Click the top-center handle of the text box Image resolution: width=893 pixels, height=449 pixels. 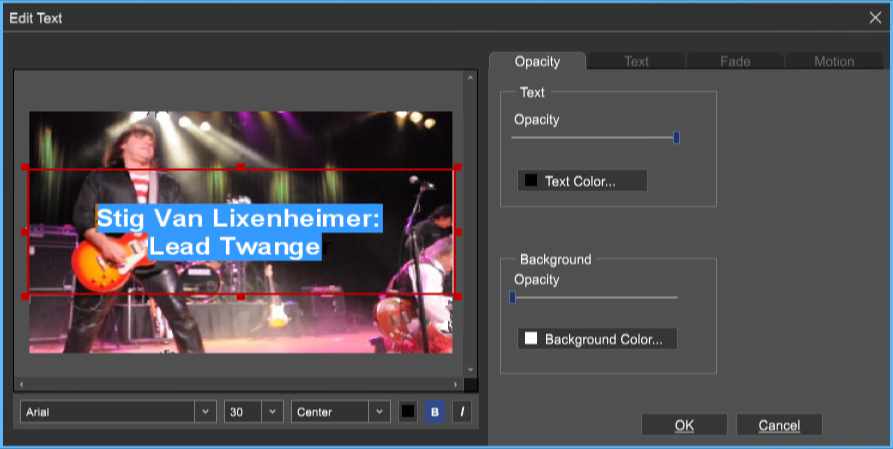(x=240, y=167)
